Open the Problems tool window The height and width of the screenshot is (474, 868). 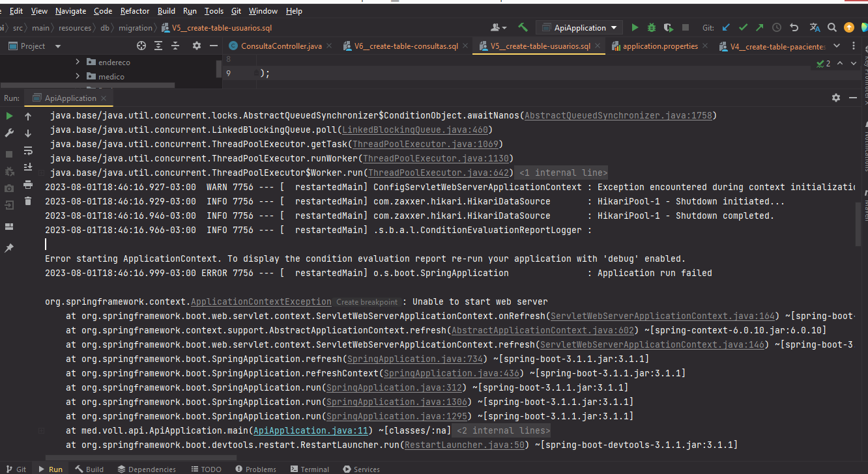[x=255, y=469]
